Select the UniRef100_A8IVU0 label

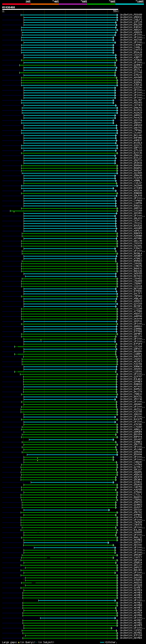(x=131, y=545)
